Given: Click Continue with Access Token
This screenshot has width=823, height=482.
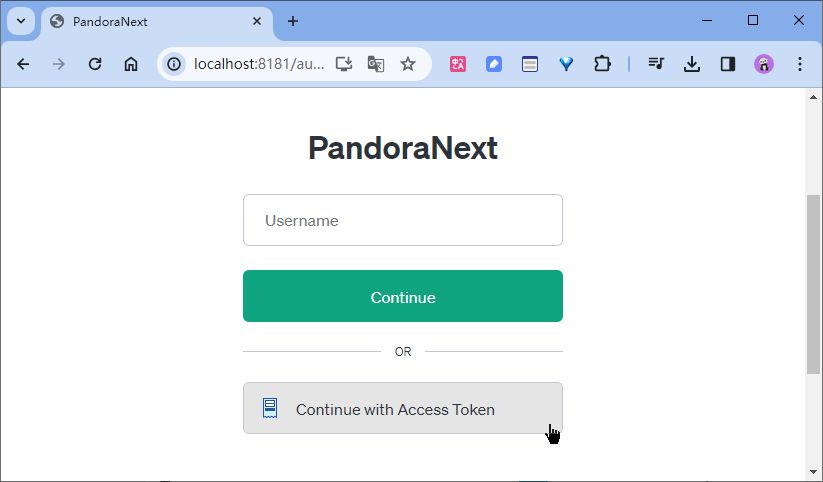Looking at the screenshot, I should tap(403, 409).
